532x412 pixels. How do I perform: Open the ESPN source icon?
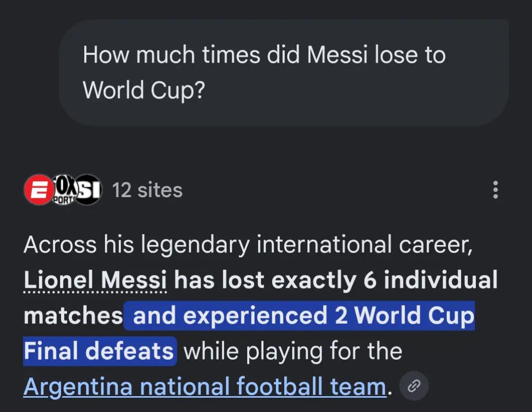pyautogui.click(x=39, y=190)
